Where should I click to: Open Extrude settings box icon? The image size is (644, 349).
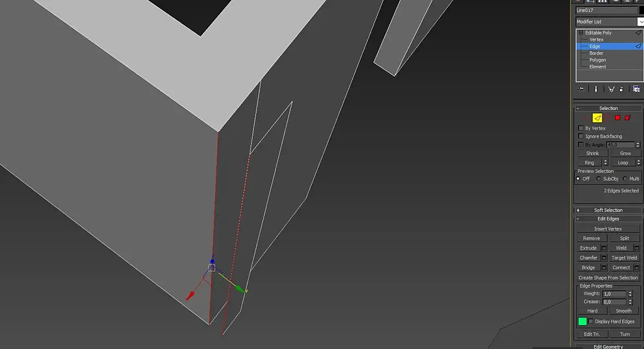pos(604,248)
